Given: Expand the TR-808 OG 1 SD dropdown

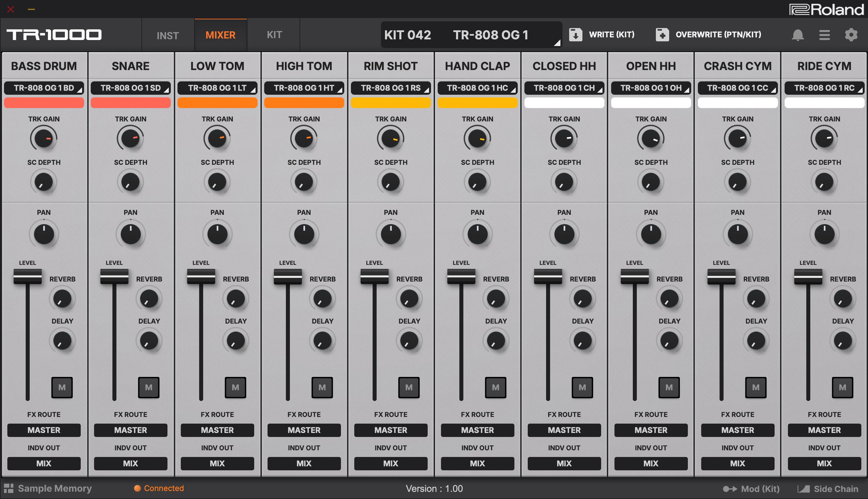Looking at the screenshot, I should [130, 88].
